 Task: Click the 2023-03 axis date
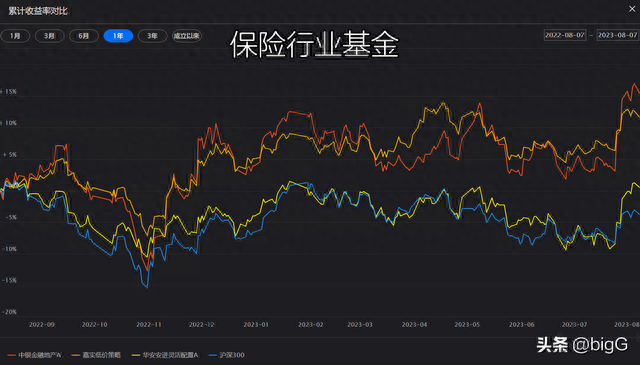coord(360,325)
